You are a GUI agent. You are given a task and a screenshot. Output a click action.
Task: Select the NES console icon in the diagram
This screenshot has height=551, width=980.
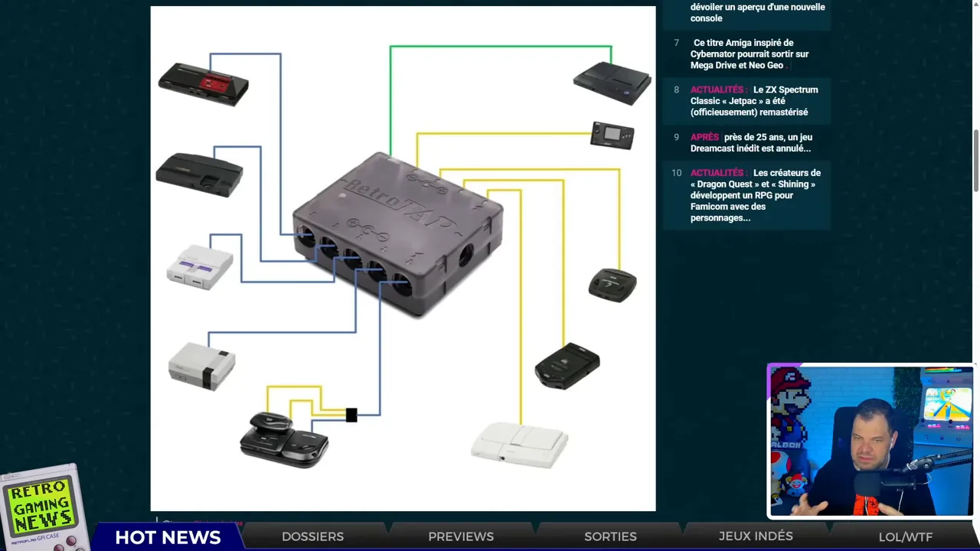201,365
